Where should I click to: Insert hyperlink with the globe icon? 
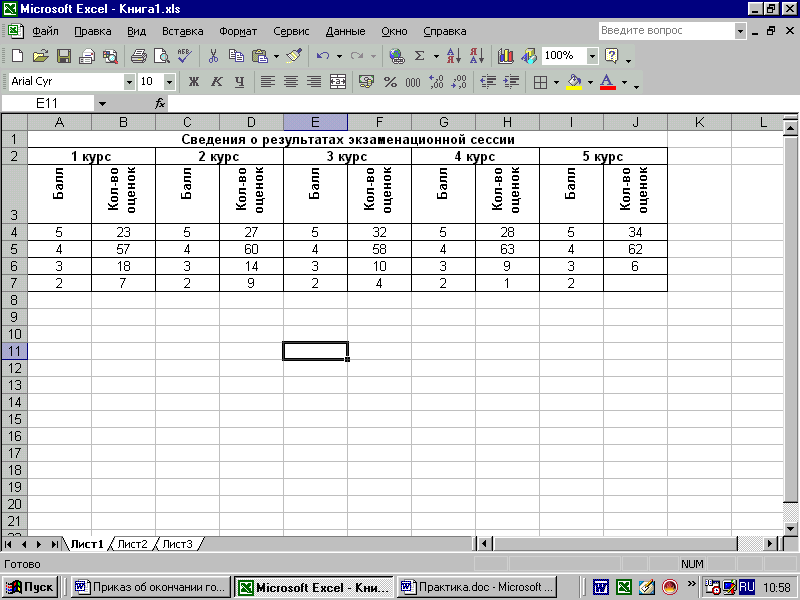click(396, 56)
